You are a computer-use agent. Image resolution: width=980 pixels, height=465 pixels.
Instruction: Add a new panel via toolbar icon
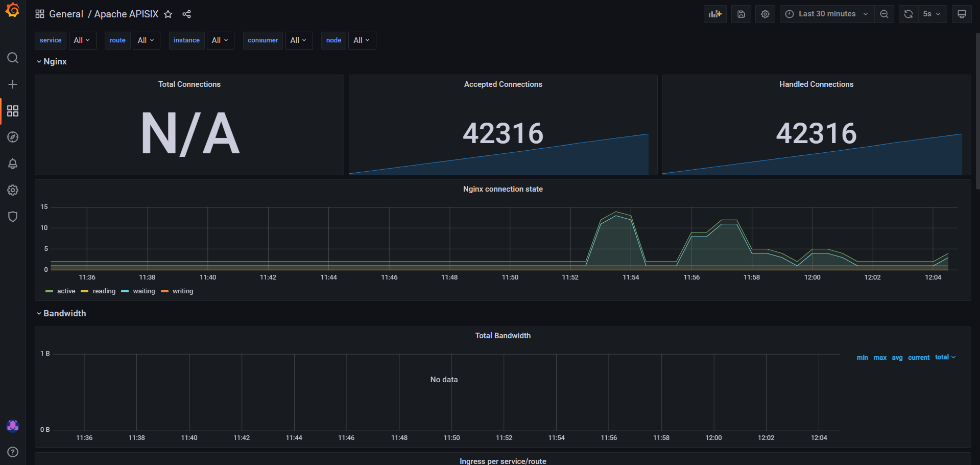pos(715,14)
